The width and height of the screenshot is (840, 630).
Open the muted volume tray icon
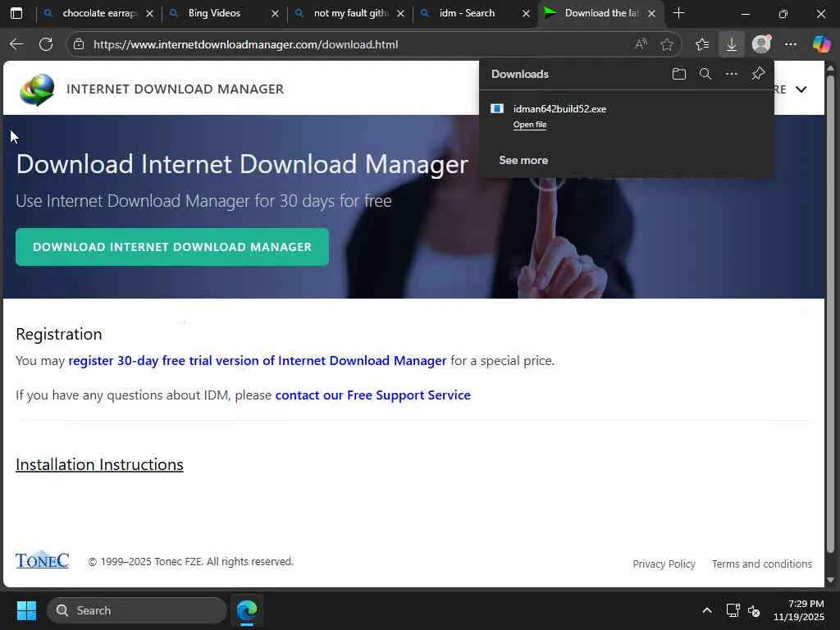point(754,610)
